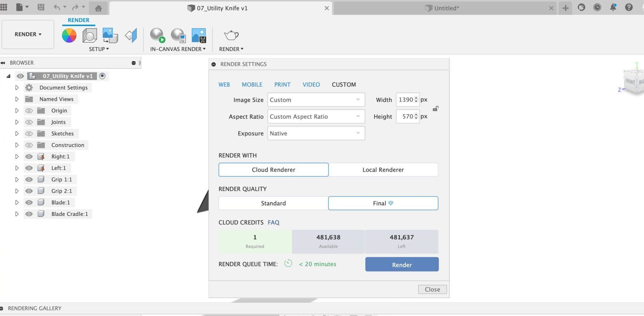The image size is (644, 316).
Task: Hide the Grip 1:1 component
Action: tap(29, 179)
